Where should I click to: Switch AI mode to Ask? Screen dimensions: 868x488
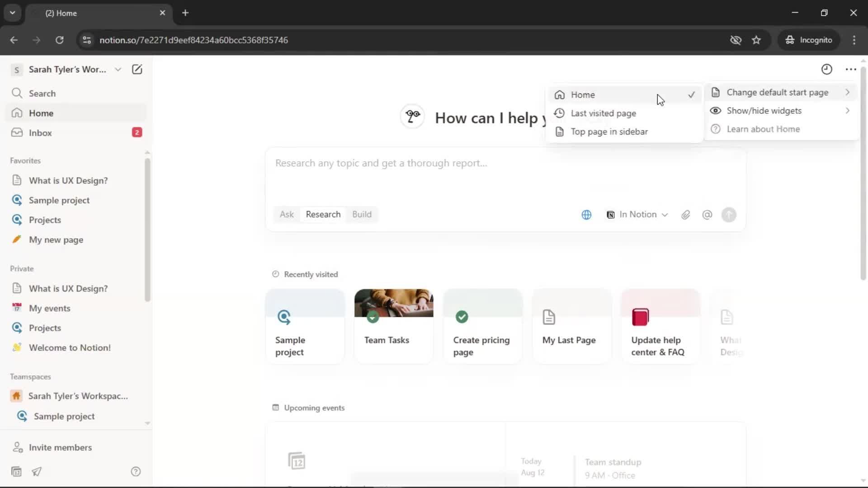coord(287,215)
